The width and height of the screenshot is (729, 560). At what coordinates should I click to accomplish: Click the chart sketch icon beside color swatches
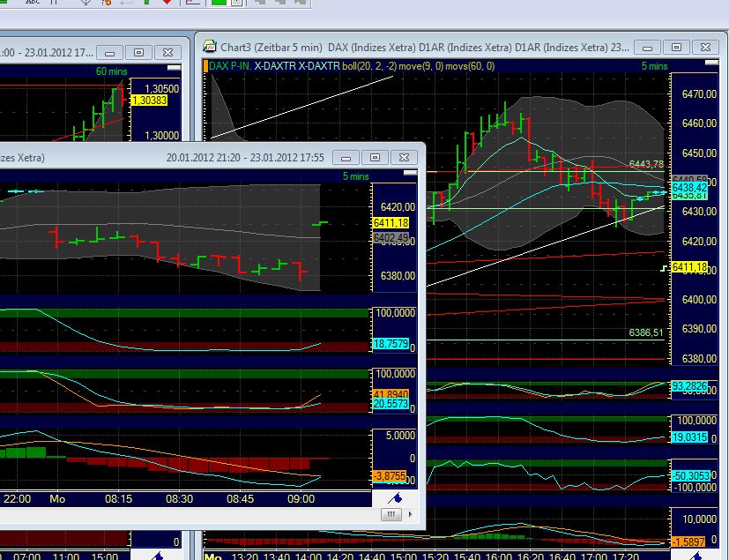(x=193, y=4)
